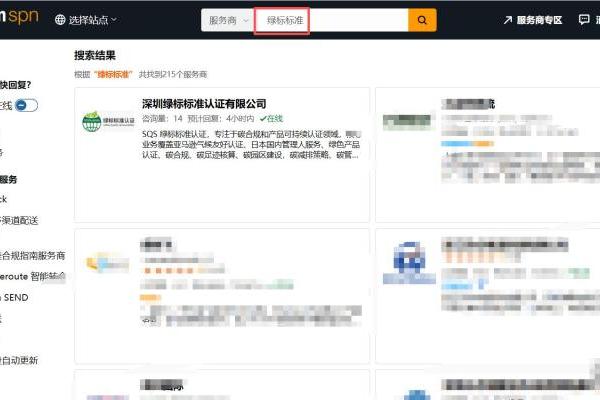Click the 共找到215个服务商 result count
Screen dimensions: 600x400
pos(173,74)
